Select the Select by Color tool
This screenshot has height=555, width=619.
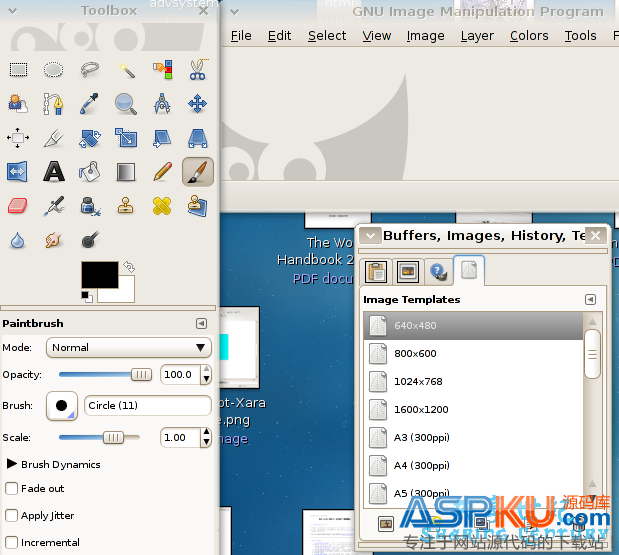click(x=163, y=70)
